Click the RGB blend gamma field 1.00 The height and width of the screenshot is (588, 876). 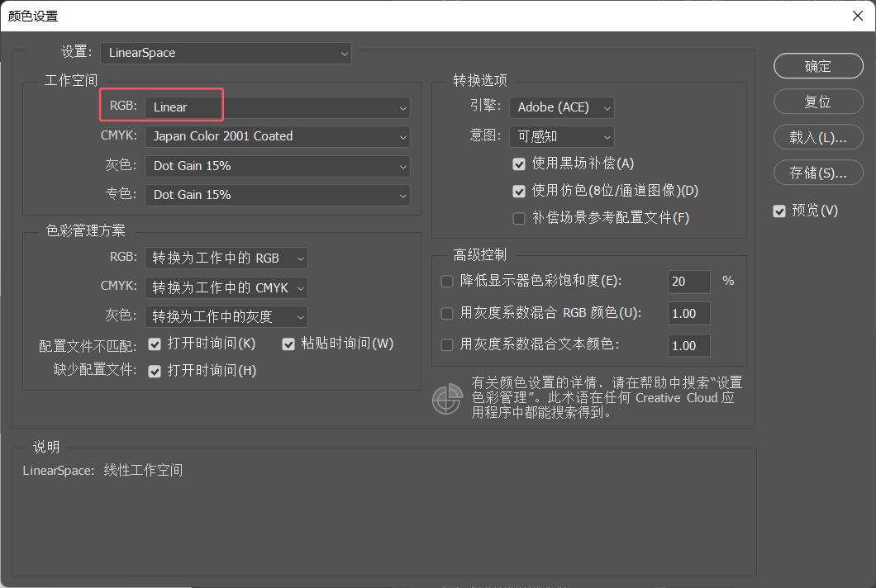click(x=689, y=313)
